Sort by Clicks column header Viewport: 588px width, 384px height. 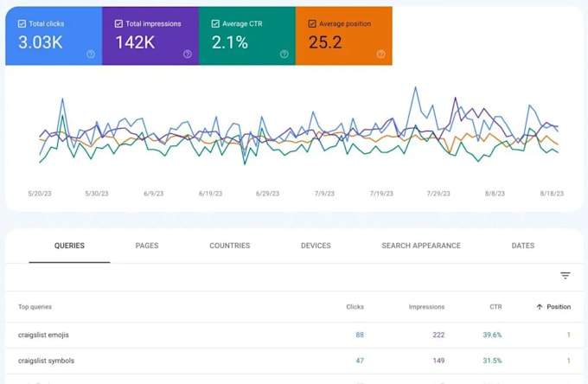pyautogui.click(x=355, y=307)
